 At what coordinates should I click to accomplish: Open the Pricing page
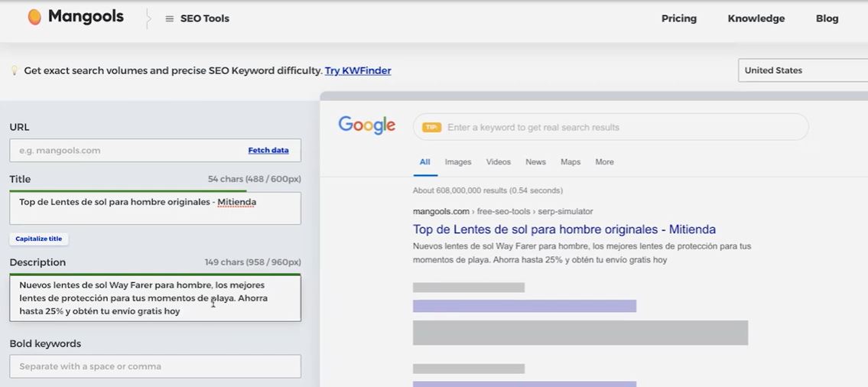coord(678,18)
